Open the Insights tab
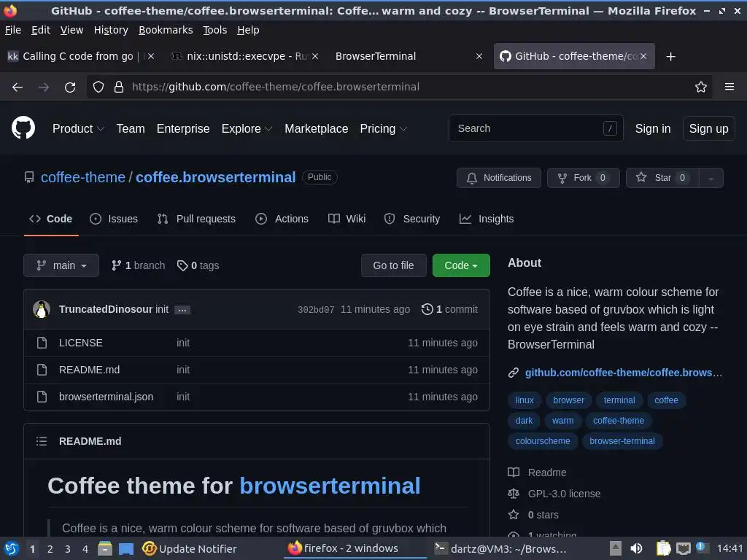 point(487,219)
